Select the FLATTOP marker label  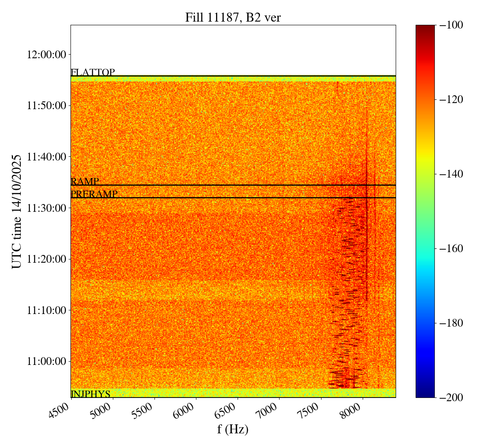click(x=93, y=72)
